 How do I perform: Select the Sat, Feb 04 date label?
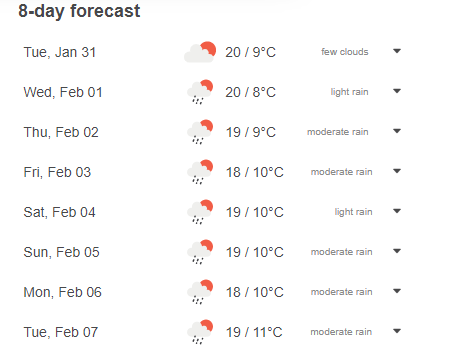tap(59, 212)
